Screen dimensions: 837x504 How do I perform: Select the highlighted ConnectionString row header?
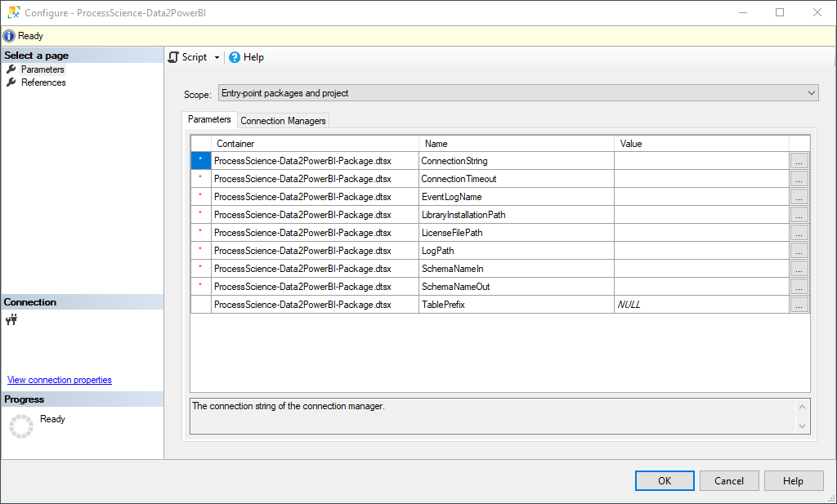[201, 161]
